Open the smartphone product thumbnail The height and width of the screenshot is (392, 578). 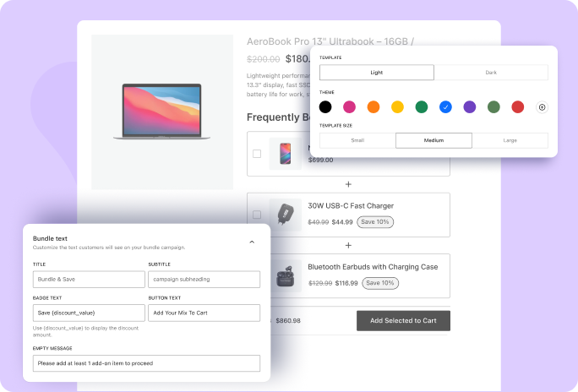tap(286, 154)
